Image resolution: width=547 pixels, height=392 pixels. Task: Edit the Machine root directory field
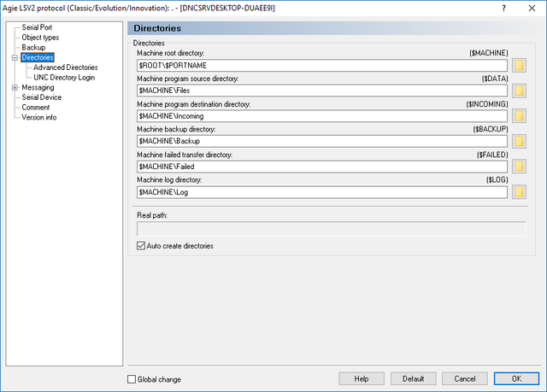coord(322,66)
